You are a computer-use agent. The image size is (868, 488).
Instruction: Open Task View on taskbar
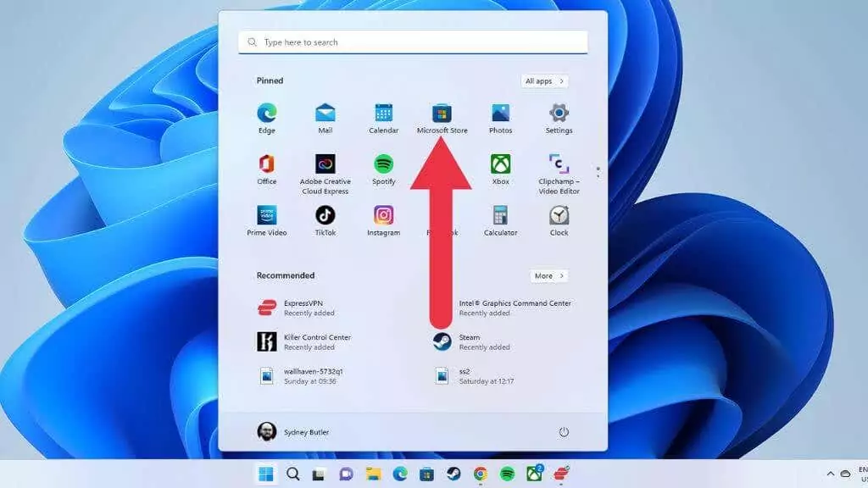coord(319,474)
